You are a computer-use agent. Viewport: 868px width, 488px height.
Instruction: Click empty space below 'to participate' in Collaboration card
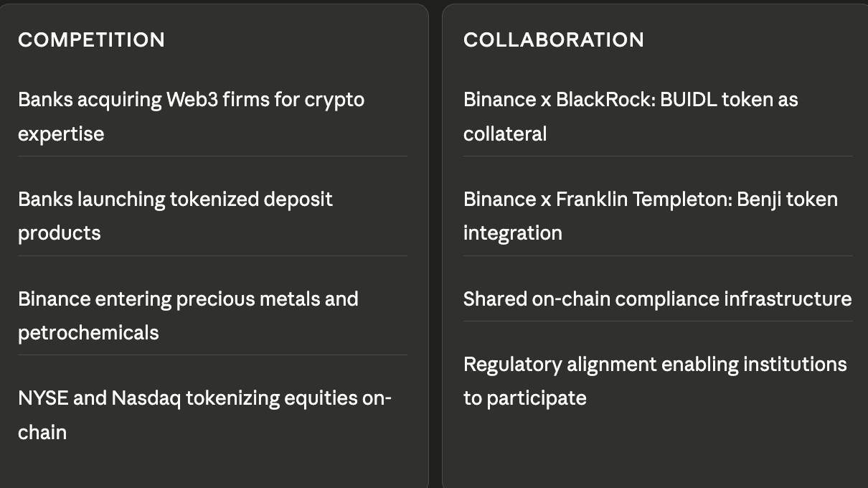pyautogui.click(x=655, y=449)
